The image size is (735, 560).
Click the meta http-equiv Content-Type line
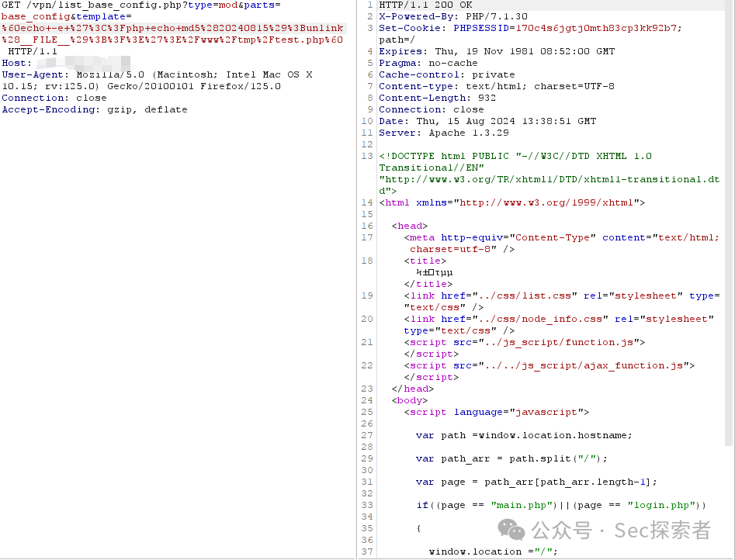tap(562, 244)
